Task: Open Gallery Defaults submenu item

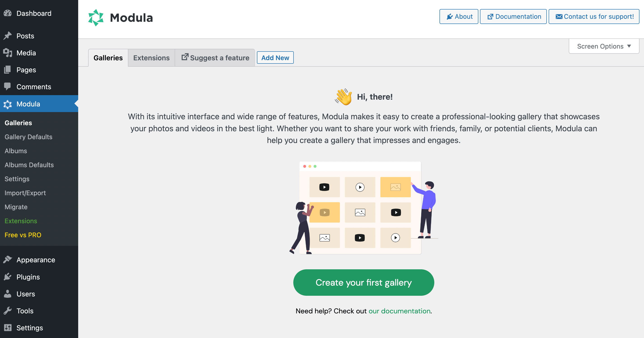Action: point(28,137)
